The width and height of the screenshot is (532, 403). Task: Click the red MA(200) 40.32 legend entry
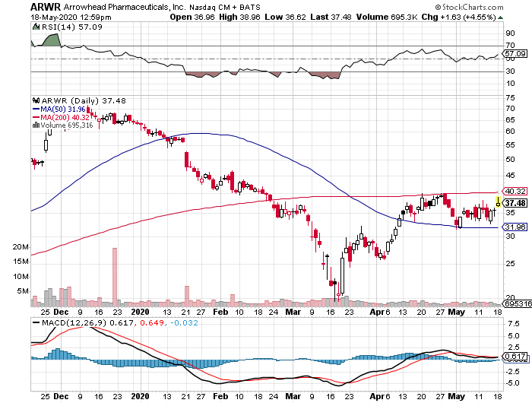click(61, 117)
